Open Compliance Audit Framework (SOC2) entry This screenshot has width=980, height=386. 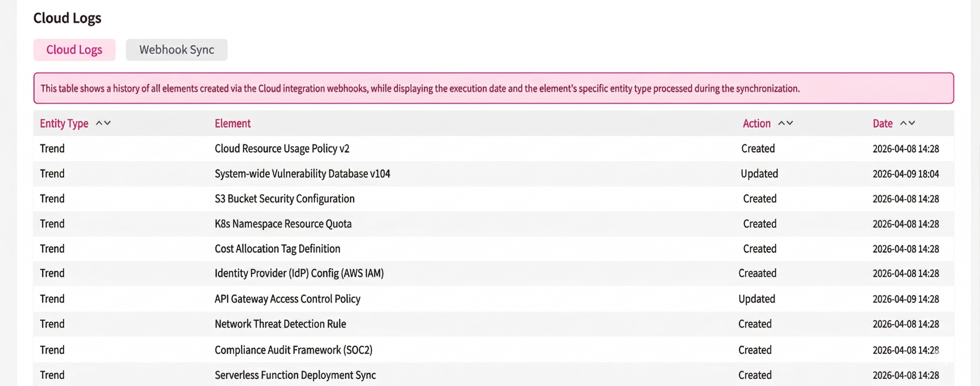click(293, 350)
